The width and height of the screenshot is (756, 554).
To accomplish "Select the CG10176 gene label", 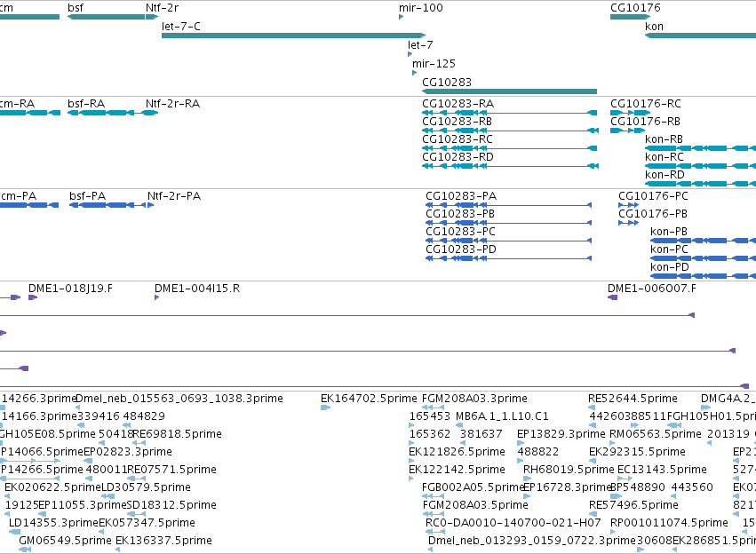I will 635,8.
